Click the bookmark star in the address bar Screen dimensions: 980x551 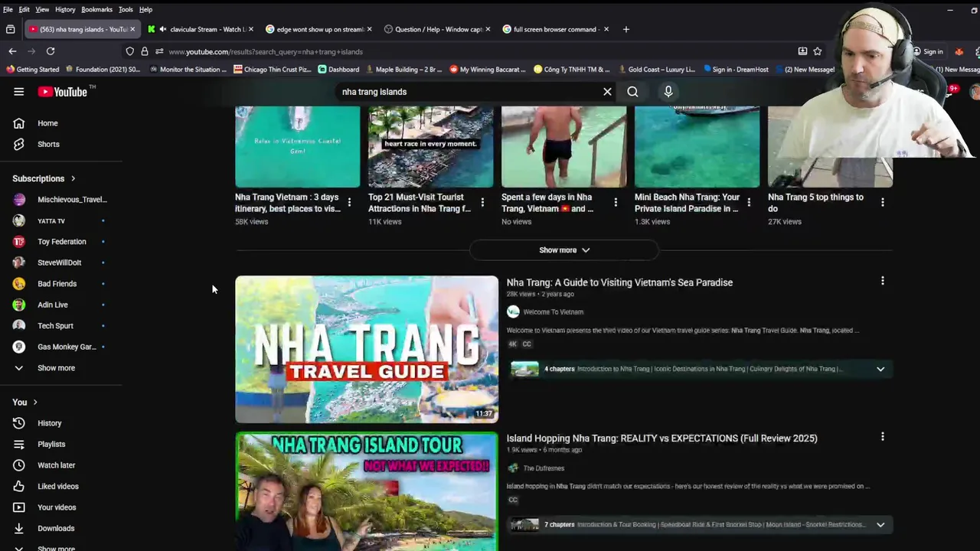pos(818,51)
